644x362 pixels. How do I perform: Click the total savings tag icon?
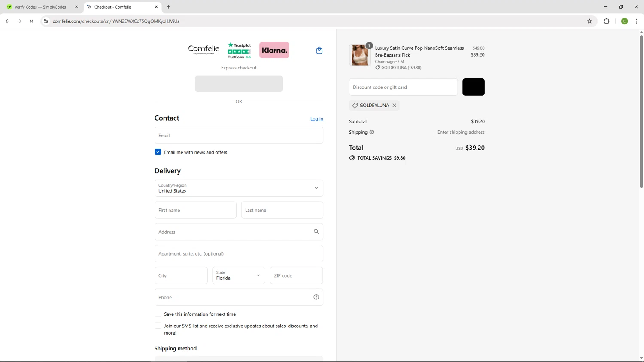click(352, 158)
